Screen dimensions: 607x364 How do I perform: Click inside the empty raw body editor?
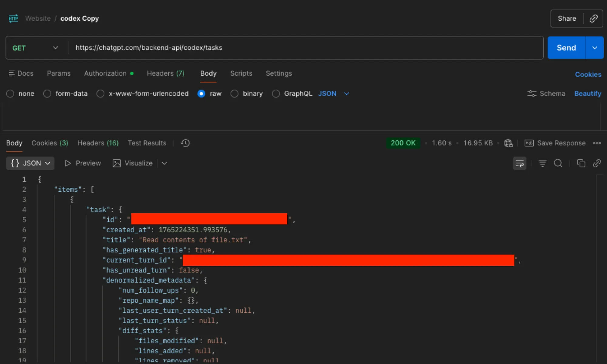pyautogui.click(x=301, y=116)
